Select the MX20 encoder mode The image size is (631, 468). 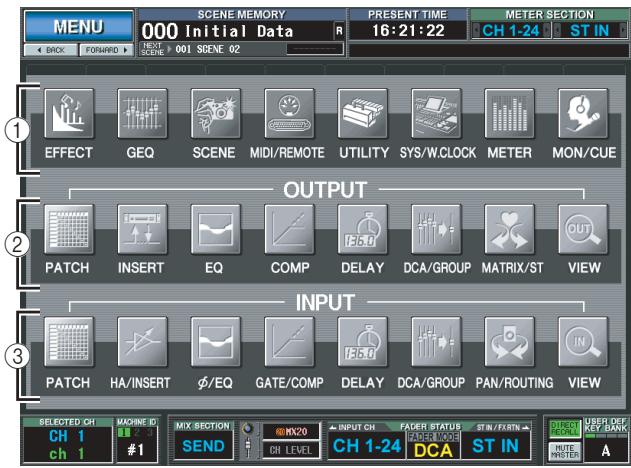click(291, 432)
